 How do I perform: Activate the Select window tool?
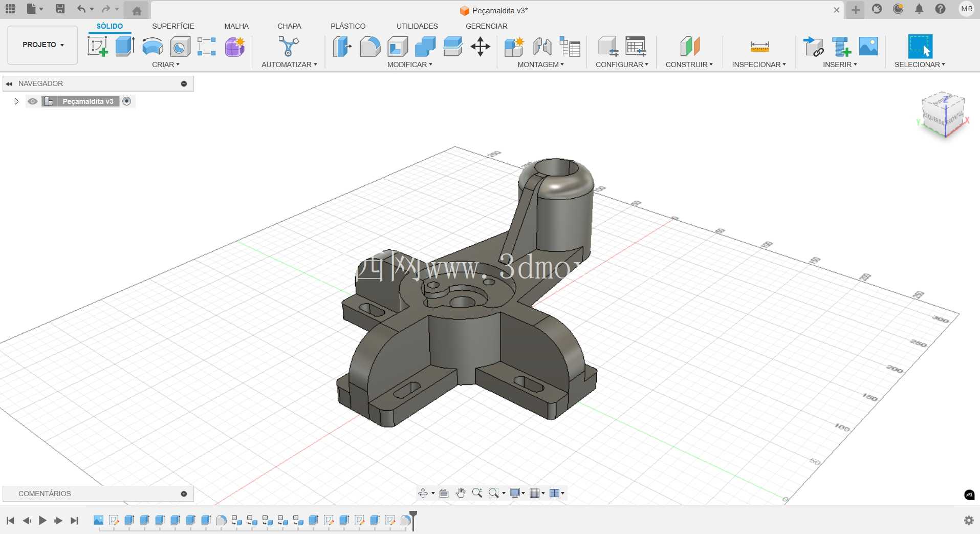point(920,47)
